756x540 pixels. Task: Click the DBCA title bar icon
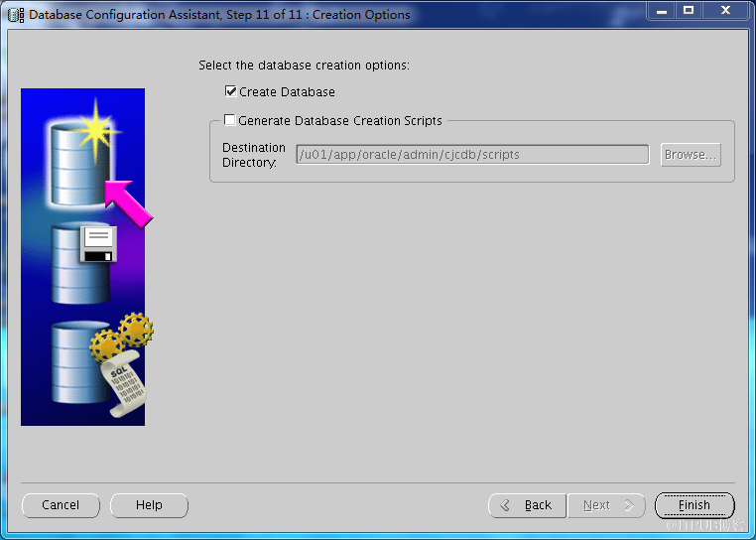pyautogui.click(x=16, y=15)
